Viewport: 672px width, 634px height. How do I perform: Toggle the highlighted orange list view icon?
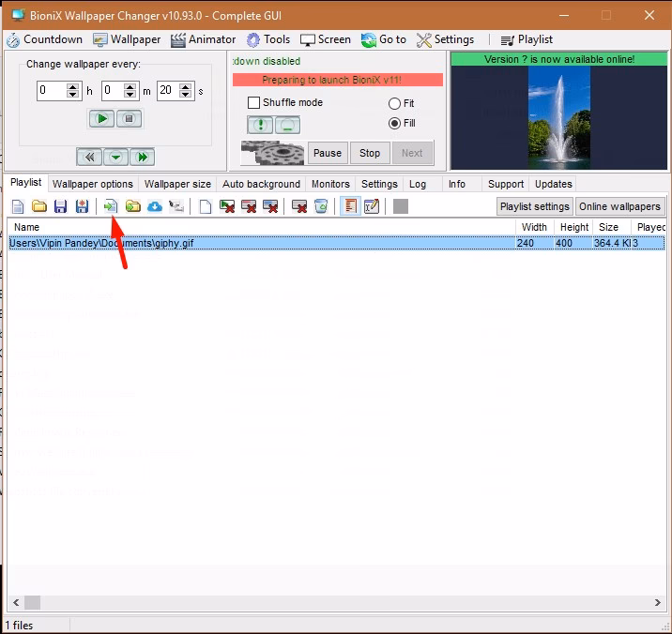tap(350, 206)
